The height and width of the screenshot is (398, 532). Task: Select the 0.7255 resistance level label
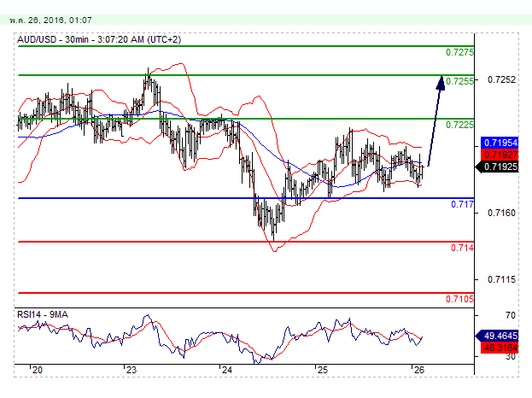point(459,81)
